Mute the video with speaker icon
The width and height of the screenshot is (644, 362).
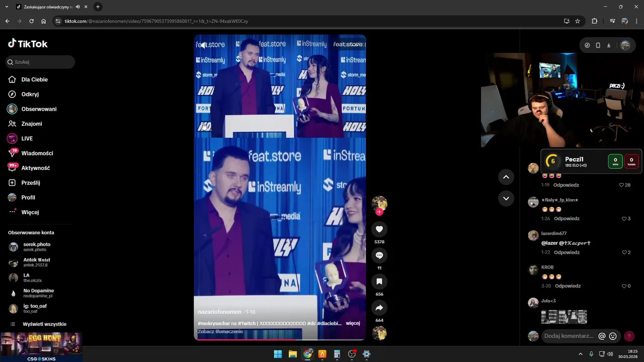[x=203, y=45]
